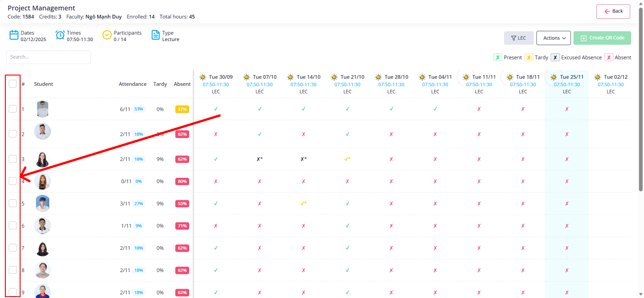Toggle the select-all checkbox in header

click(x=13, y=84)
